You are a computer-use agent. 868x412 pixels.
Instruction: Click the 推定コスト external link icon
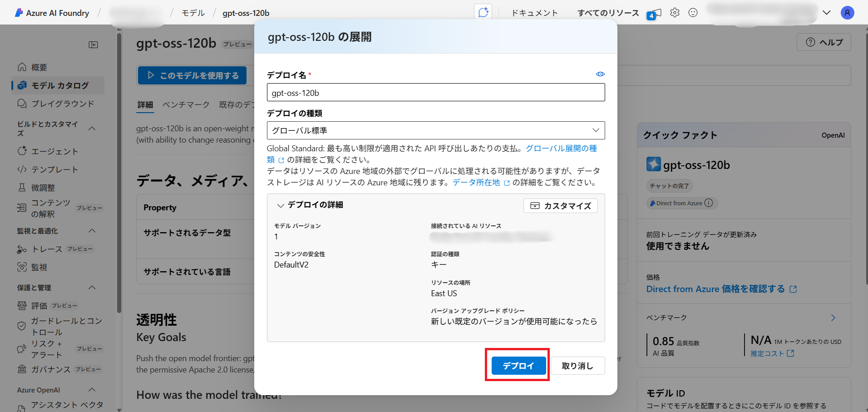click(x=790, y=353)
